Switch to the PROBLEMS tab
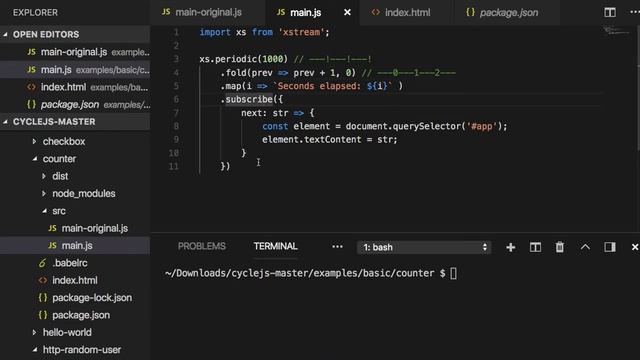Image resolution: width=640 pixels, height=360 pixels. coord(202,246)
